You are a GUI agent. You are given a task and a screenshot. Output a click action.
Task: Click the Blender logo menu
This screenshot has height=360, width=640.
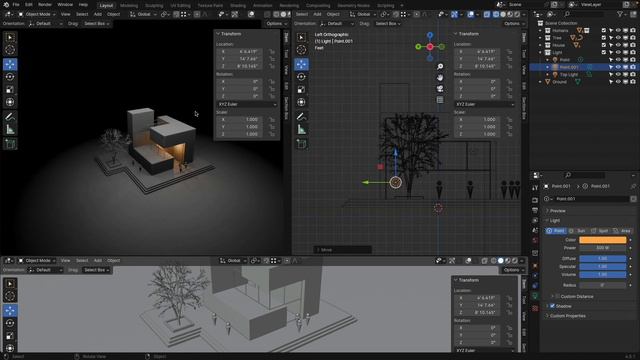[x=5, y=4]
